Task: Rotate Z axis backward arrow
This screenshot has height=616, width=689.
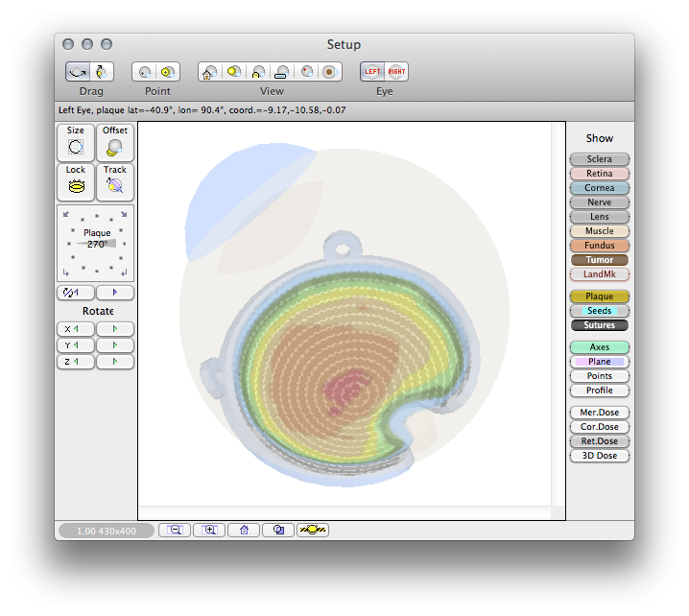Action: click(x=76, y=362)
